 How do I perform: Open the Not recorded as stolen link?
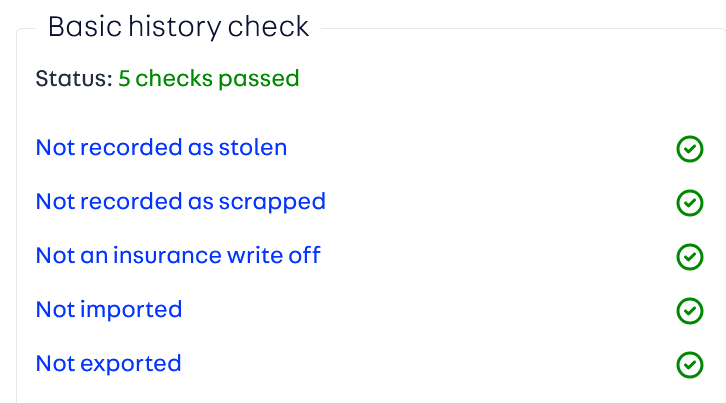click(x=161, y=148)
